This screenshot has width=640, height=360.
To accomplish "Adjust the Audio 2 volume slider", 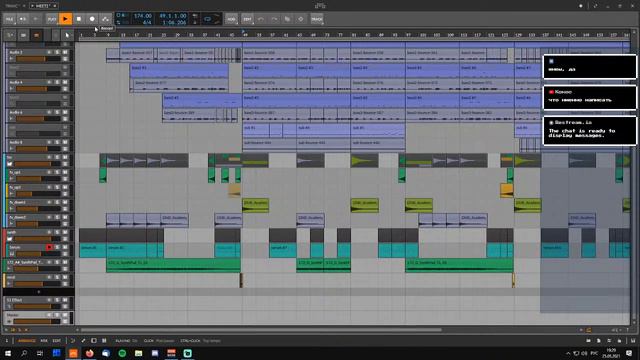I will pyautogui.click(x=38, y=59).
